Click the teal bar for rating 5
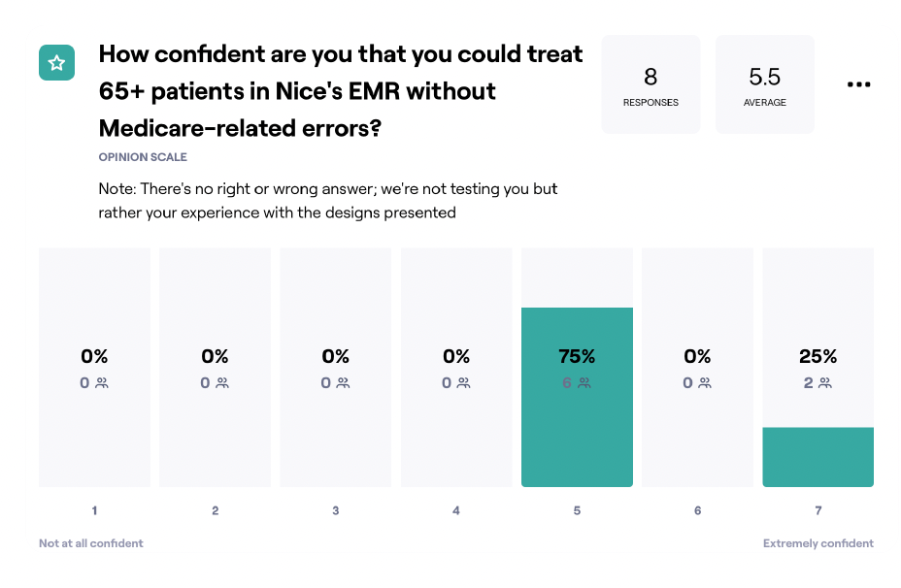 [x=577, y=398]
